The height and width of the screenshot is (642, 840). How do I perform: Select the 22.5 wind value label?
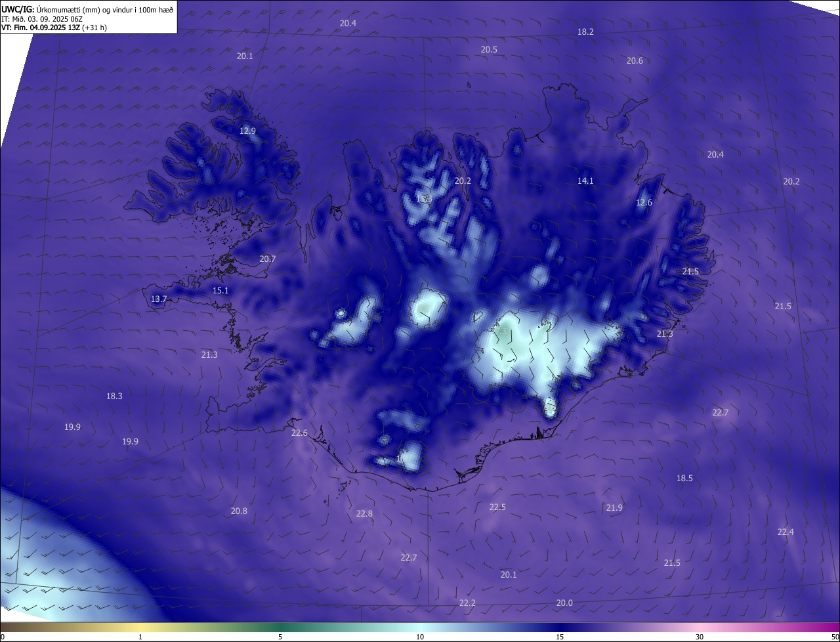point(497,507)
